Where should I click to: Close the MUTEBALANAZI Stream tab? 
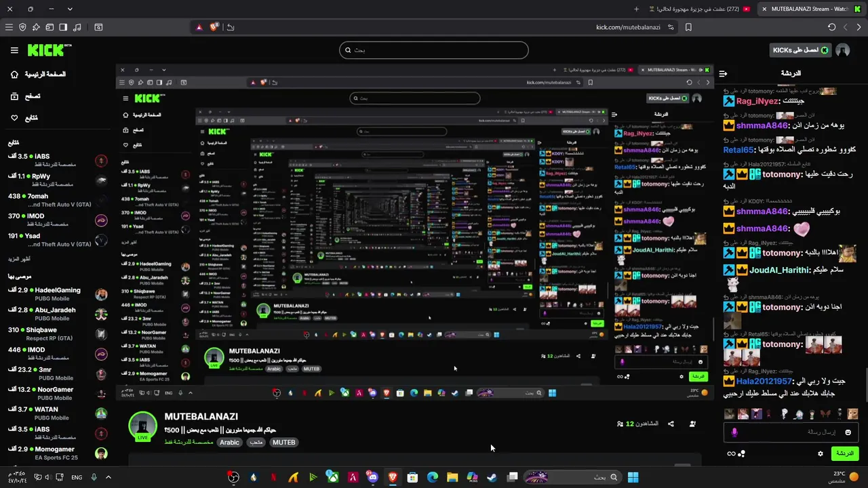coord(764,9)
